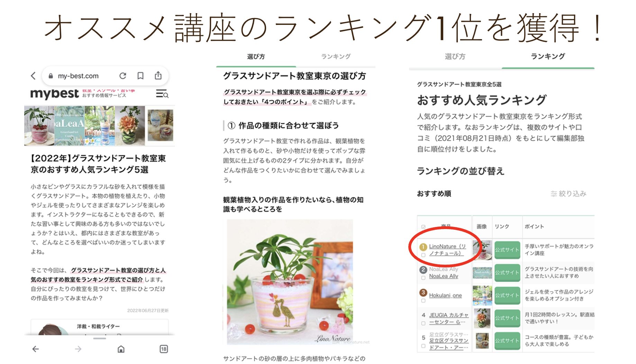This screenshot has height=364, width=636.
Task: Reload the my-best.com page
Action: [x=122, y=76]
